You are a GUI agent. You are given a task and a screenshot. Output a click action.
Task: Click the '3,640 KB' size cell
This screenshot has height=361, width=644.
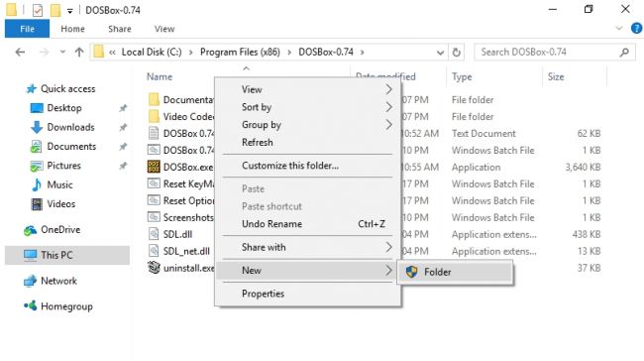(583, 168)
